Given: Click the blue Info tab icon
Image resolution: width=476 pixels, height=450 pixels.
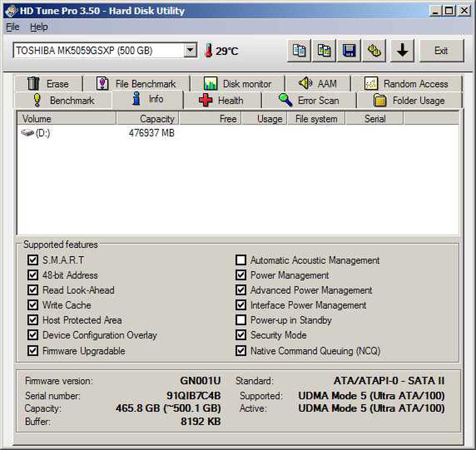Looking at the screenshot, I should [x=137, y=99].
